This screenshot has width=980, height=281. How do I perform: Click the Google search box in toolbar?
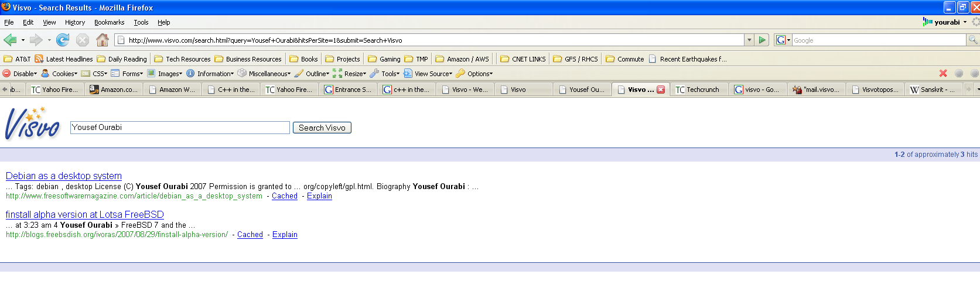(x=879, y=40)
